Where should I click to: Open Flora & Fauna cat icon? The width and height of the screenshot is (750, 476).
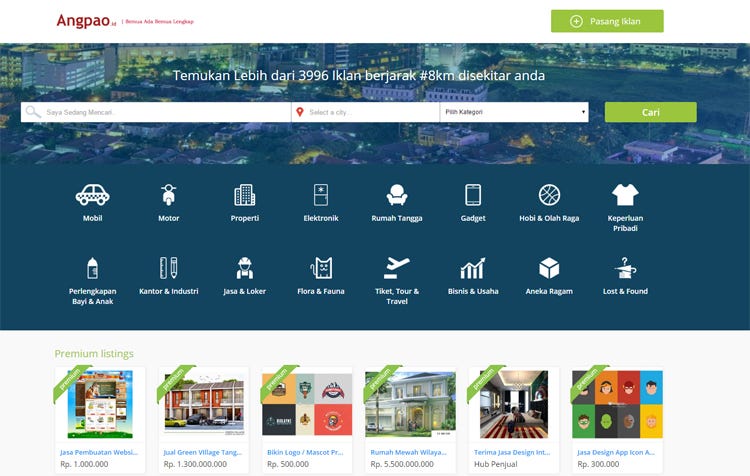[x=321, y=268]
